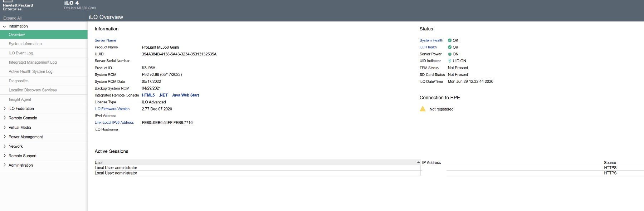The width and height of the screenshot is (644, 211).
Task: Expand the Administration section
Action: pos(4,165)
